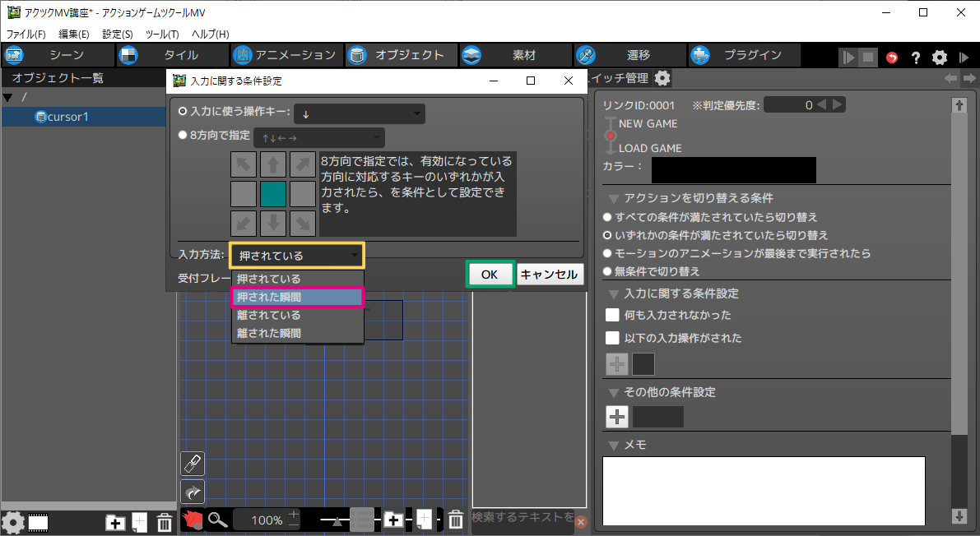The image size is (980, 536).
Task: Click the link chain tool icon
Action: click(x=192, y=464)
